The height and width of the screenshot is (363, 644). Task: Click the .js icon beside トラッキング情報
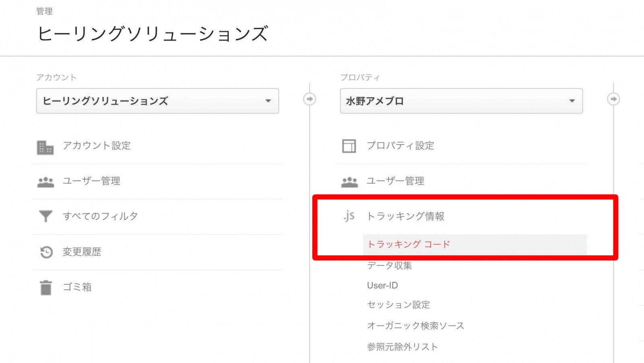pos(349,216)
